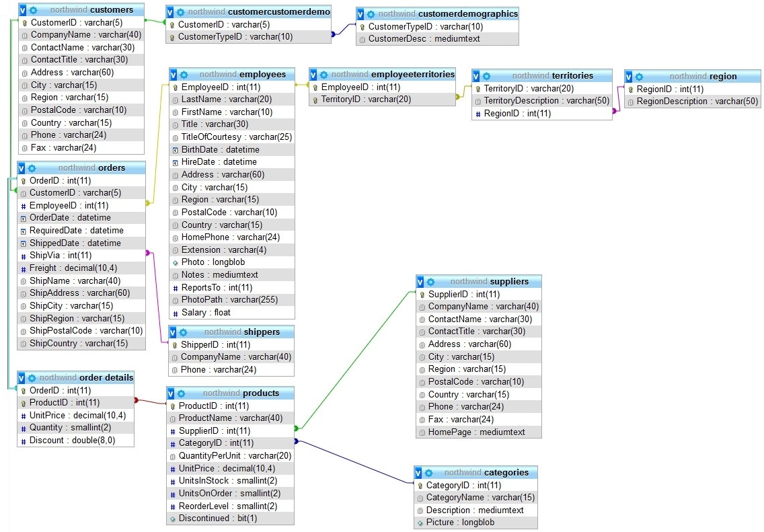
Task: Collapse the orders table column list
Action: pos(21,168)
